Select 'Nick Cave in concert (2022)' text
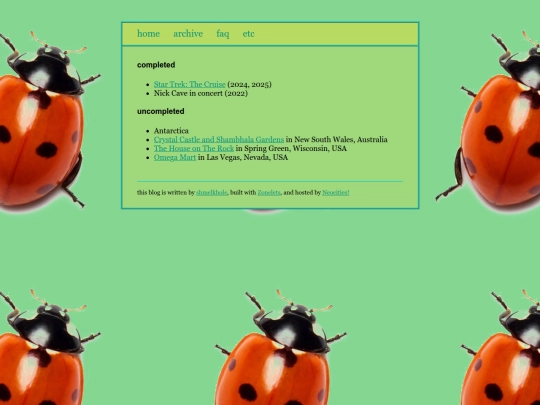540x405 pixels. (x=201, y=93)
